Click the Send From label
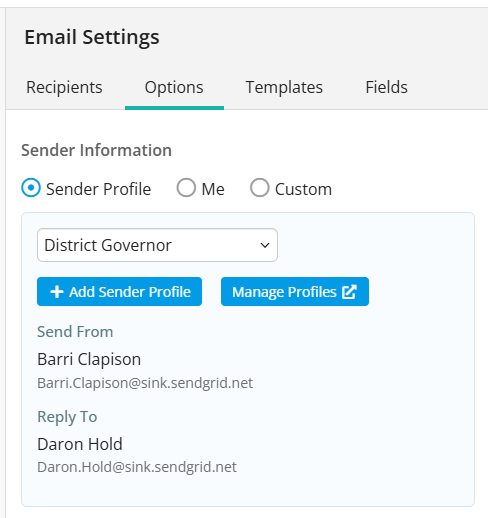 coord(75,332)
